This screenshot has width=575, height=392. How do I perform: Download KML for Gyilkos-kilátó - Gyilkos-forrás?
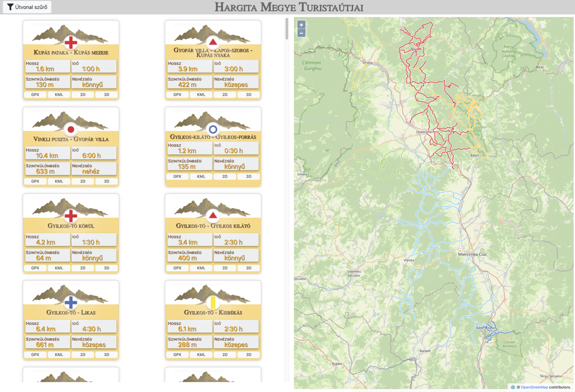pos(201,177)
